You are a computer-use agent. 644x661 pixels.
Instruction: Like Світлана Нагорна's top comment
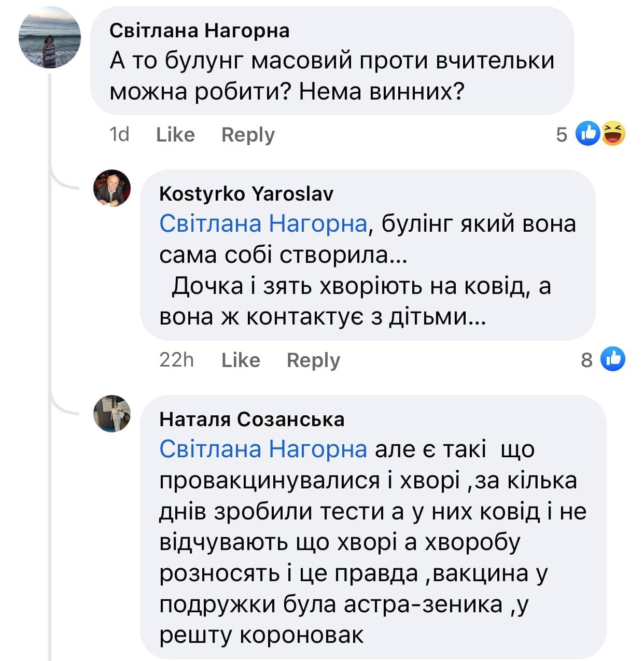pos(175,135)
